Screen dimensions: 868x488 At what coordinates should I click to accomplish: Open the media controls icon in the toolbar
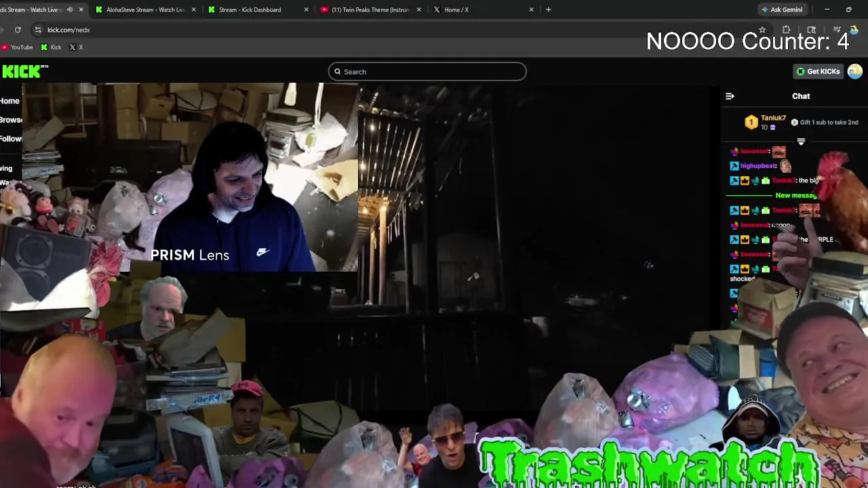point(837,30)
